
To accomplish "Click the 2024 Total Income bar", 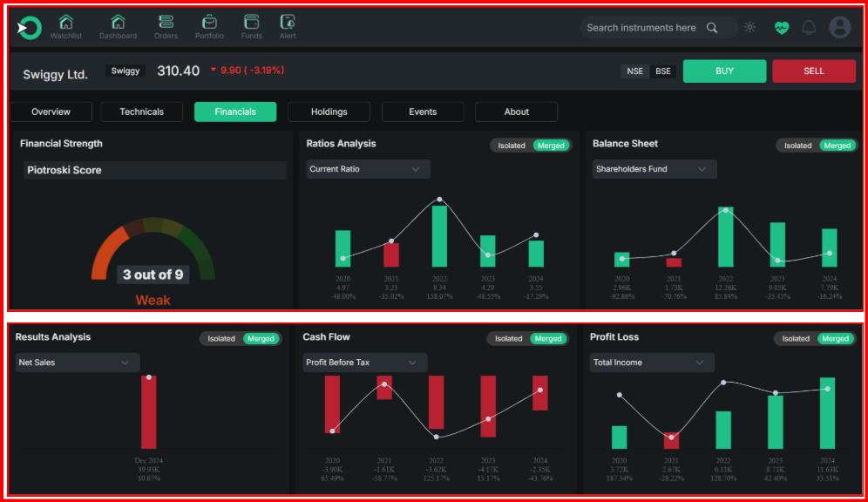I will [827, 413].
